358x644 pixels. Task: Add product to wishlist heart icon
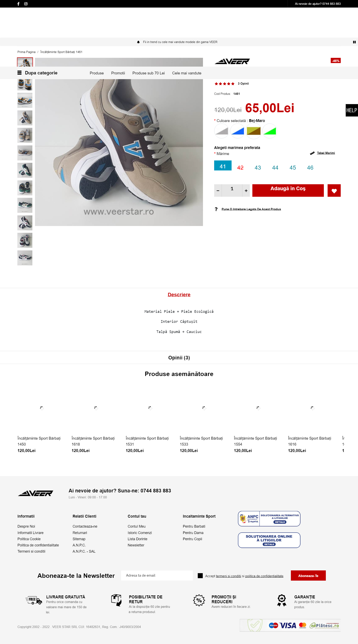[334, 191]
